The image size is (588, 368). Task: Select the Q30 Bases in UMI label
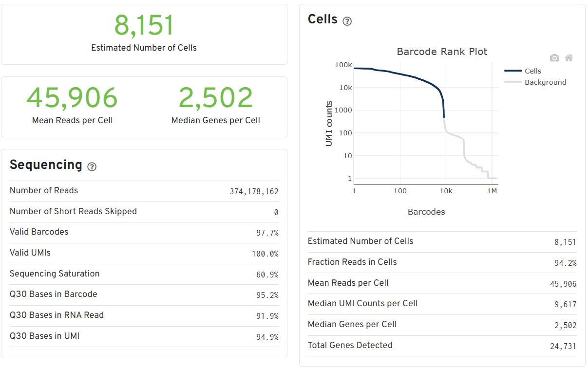tap(45, 336)
